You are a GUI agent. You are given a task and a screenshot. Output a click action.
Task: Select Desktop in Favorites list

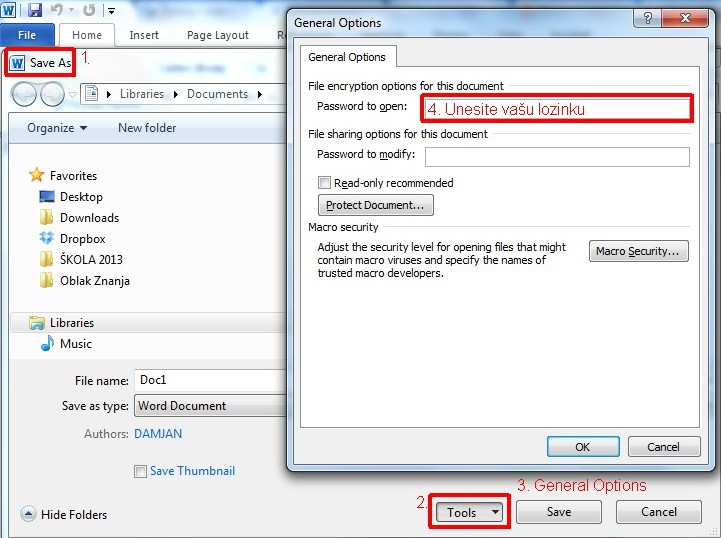[x=80, y=197]
